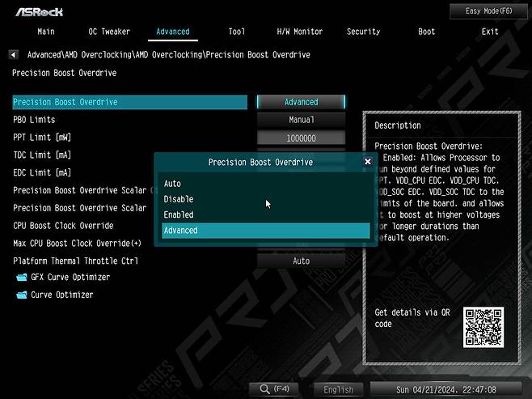Viewport: 532px width, 399px height.
Task: Close the Precision Boost Overdrive popup
Action: [x=367, y=162]
